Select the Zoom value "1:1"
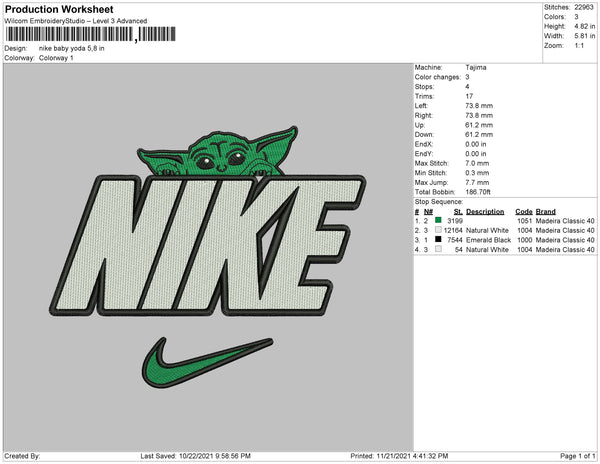The width and height of the screenshot is (600, 464). point(579,46)
